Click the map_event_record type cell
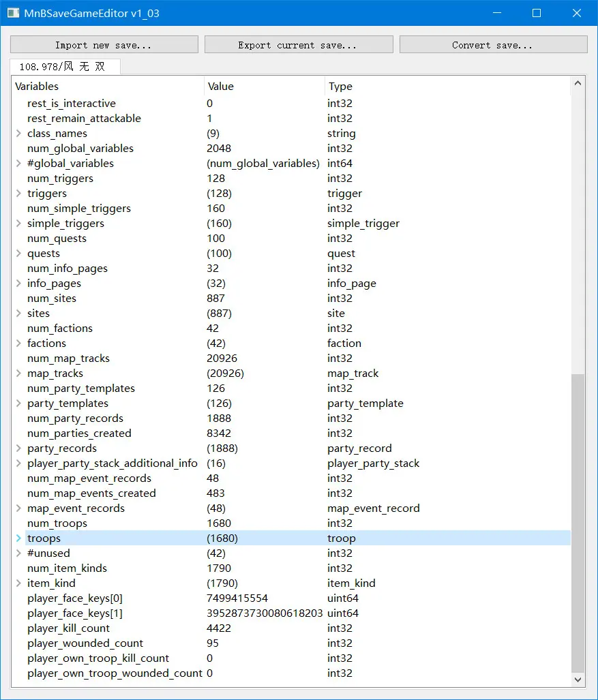This screenshot has height=700, width=598. click(x=374, y=508)
